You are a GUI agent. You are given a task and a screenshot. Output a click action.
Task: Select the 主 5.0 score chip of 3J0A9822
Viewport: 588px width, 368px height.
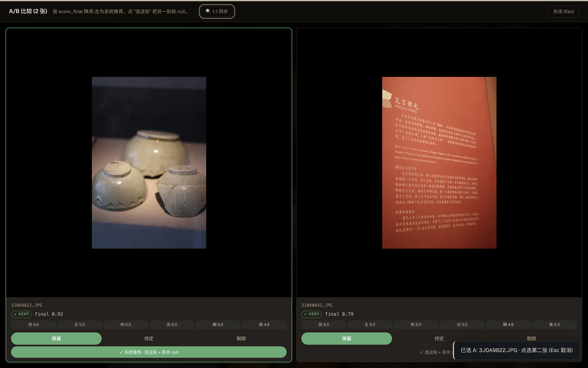(79, 324)
